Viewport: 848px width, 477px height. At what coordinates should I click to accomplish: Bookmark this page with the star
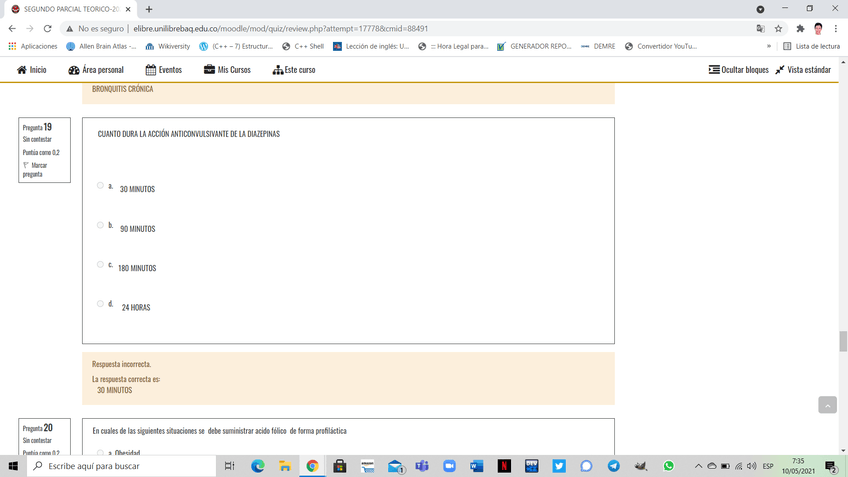(x=778, y=29)
